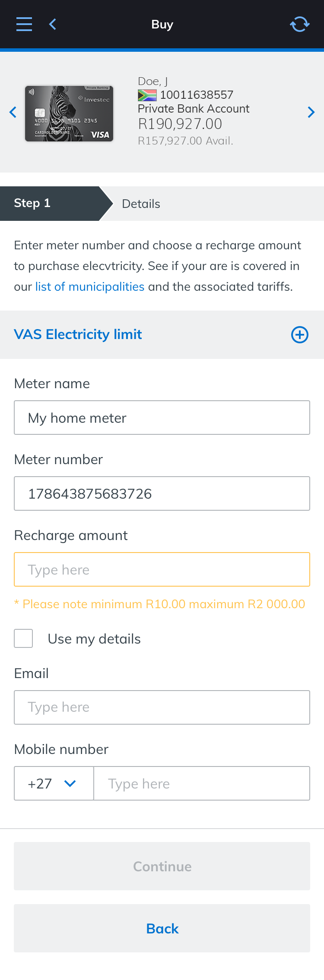324x980 pixels.
Task: Expand the VAS Electricity limit section
Action: coord(78,335)
